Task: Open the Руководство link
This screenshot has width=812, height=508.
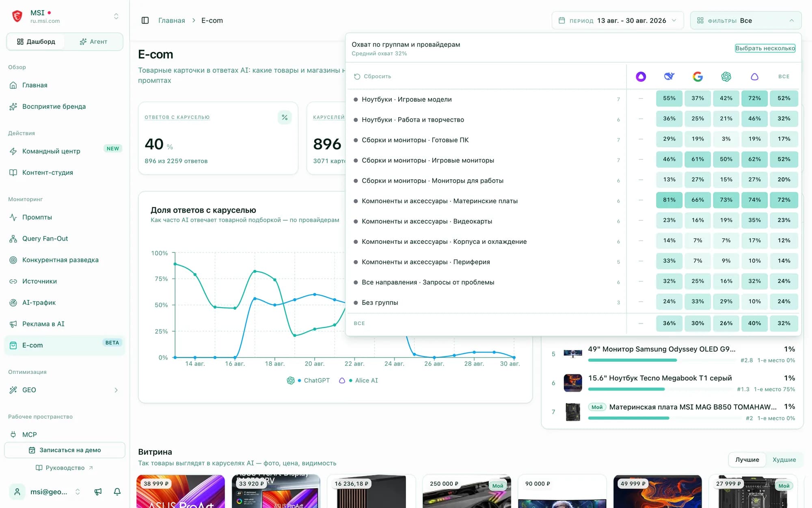Action: point(65,468)
